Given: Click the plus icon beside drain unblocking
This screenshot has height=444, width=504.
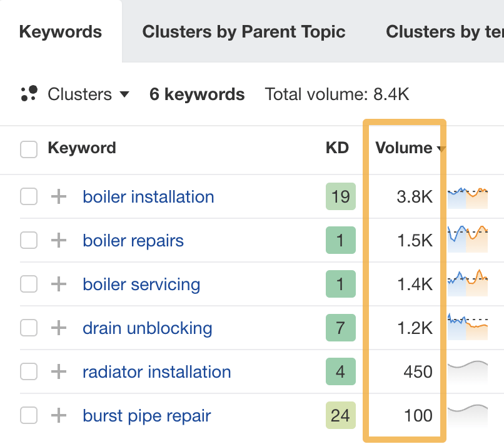Looking at the screenshot, I should [x=58, y=328].
